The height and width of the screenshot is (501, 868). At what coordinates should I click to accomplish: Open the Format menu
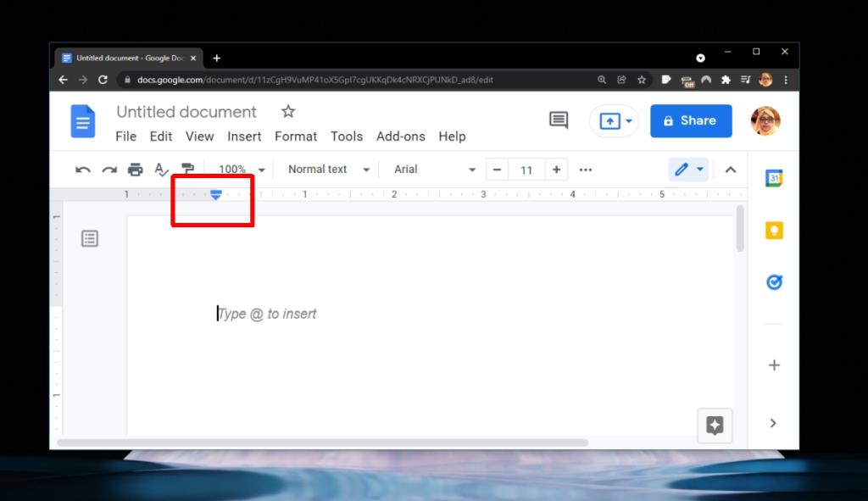[x=295, y=136]
